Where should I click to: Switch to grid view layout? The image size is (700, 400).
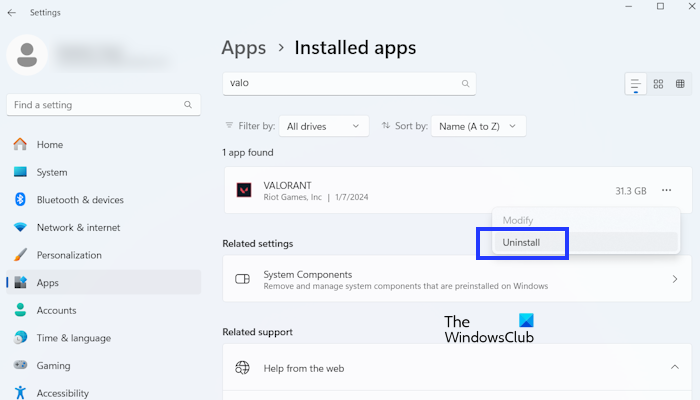point(658,84)
